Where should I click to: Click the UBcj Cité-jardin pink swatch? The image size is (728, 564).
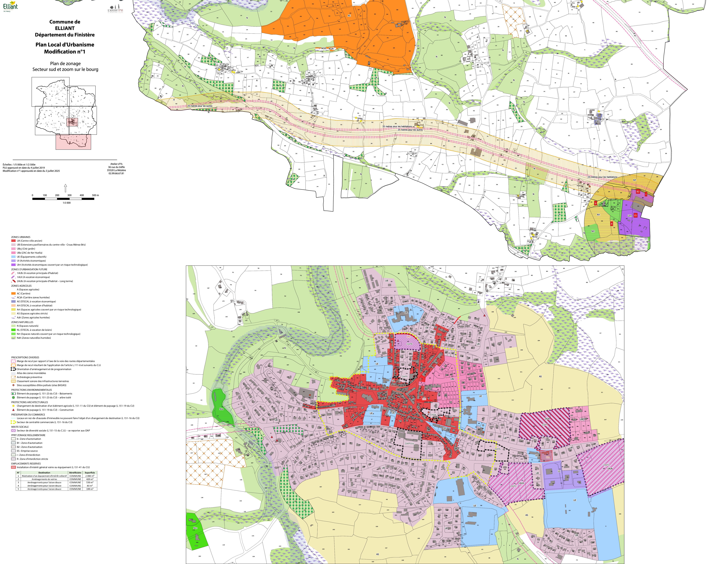click(x=13, y=249)
